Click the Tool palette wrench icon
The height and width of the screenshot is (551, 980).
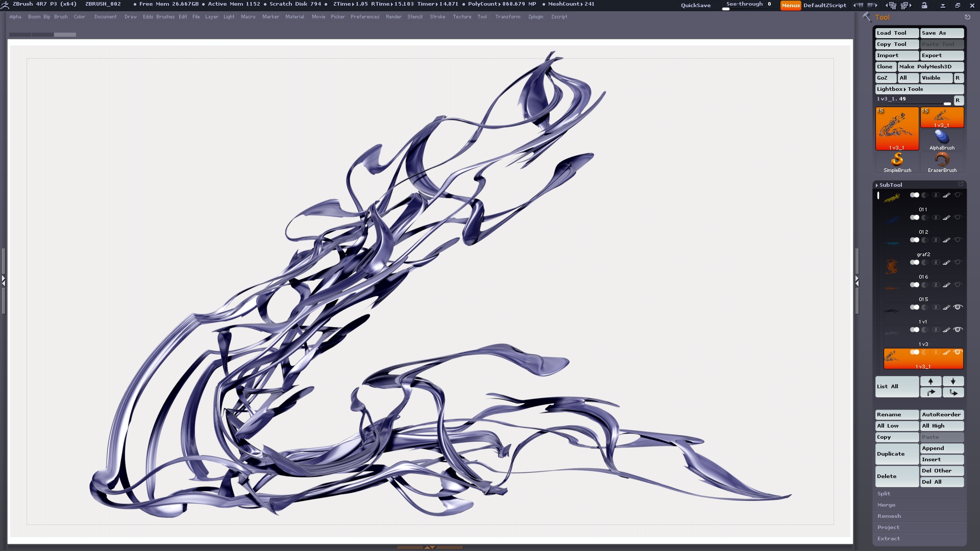click(x=867, y=17)
